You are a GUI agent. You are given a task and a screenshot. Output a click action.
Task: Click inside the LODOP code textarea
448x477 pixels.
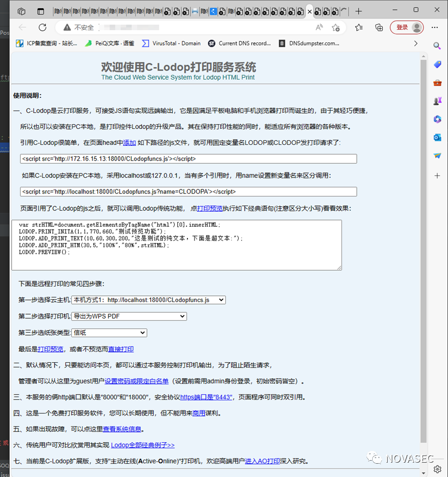coord(177,245)
